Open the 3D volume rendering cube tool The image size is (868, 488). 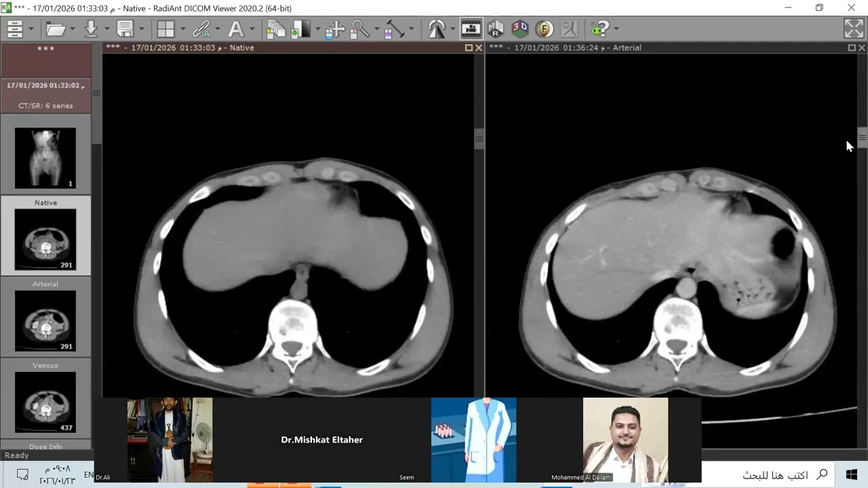tap(520, 29)
